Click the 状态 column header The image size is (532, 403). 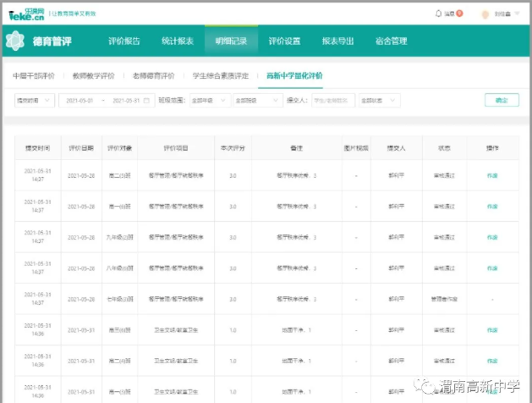click(x=444, y=148)
